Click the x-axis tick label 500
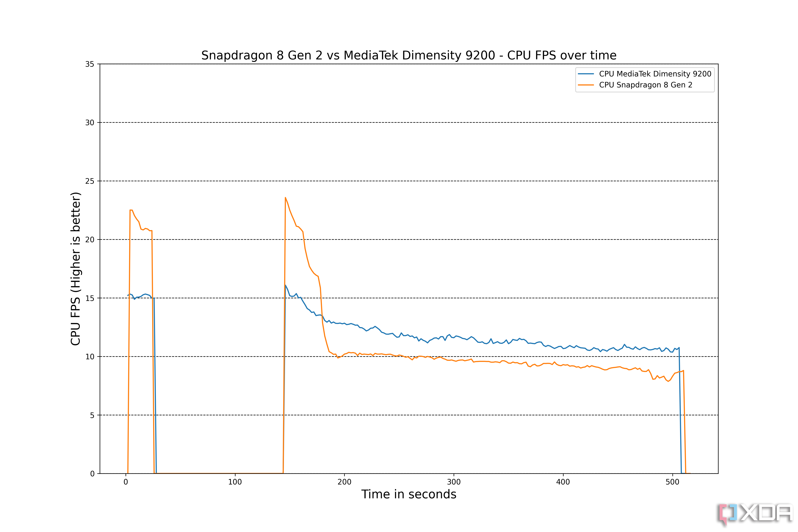Image resolution: width=798 pixels, height=532 pixels. (x=672, y=482)
